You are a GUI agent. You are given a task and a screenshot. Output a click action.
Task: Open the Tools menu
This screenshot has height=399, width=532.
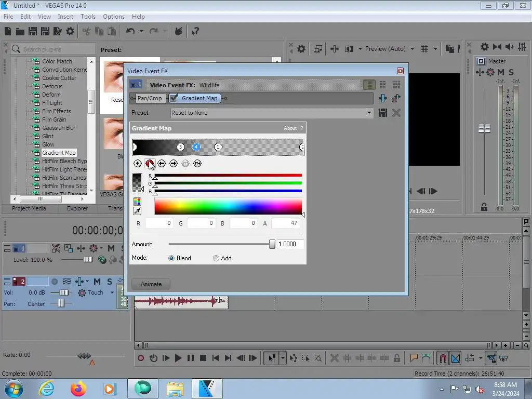88,17
